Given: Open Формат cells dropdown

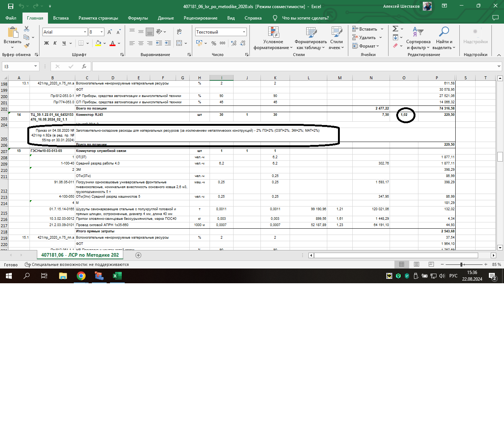Looking at the screenshot, I should 366,46.
